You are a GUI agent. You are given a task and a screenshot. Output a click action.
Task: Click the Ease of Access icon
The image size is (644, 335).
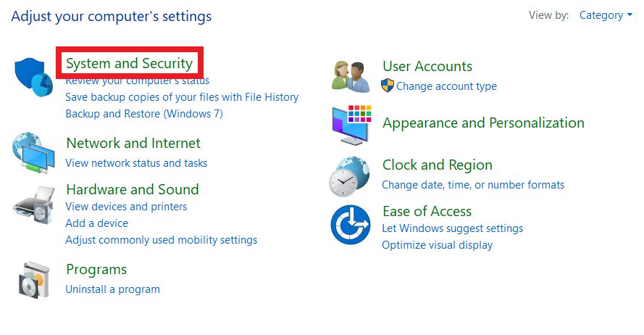[351, 224]
